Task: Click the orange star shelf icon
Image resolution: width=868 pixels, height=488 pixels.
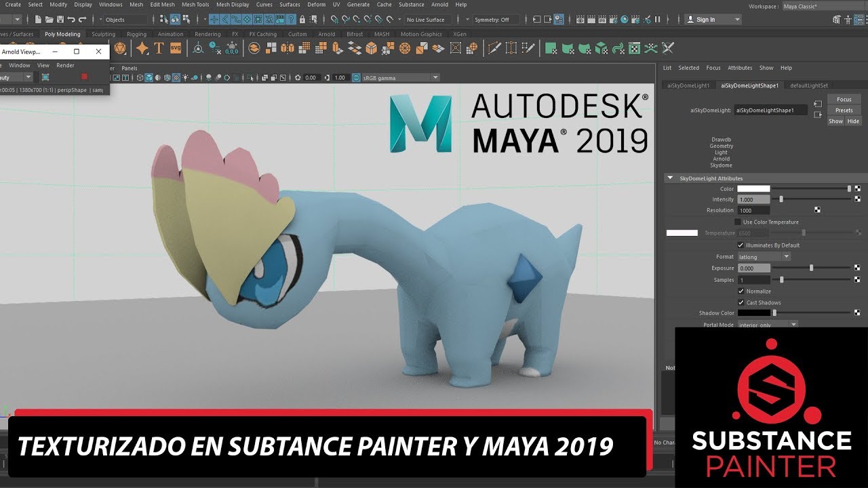Action: coord(142,48)
